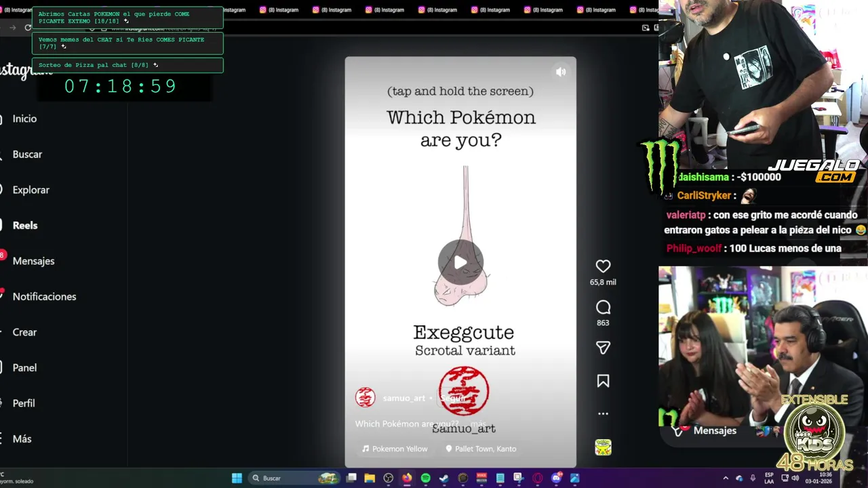The image size is (868, 488).
Task: Open Pallet Town, Kanto location link
Action: [481, 449]
